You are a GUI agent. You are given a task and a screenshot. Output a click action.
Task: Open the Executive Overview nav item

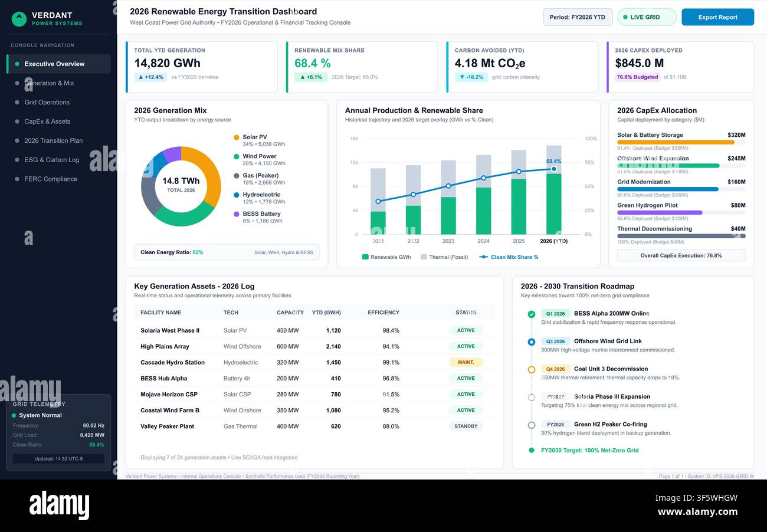point(58,64)
